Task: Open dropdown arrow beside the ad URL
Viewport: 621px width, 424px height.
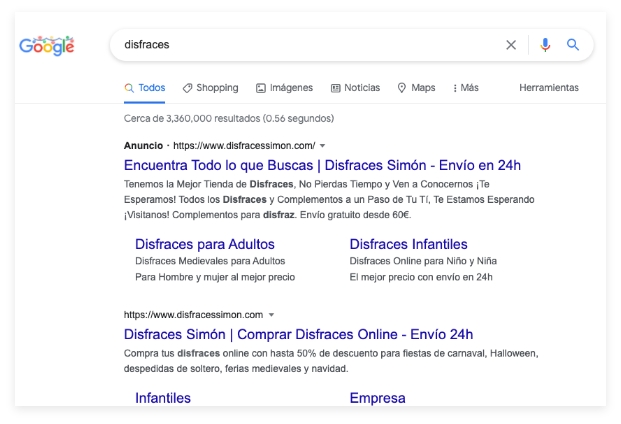Action: pyautogui.click(x=322, y=146)
